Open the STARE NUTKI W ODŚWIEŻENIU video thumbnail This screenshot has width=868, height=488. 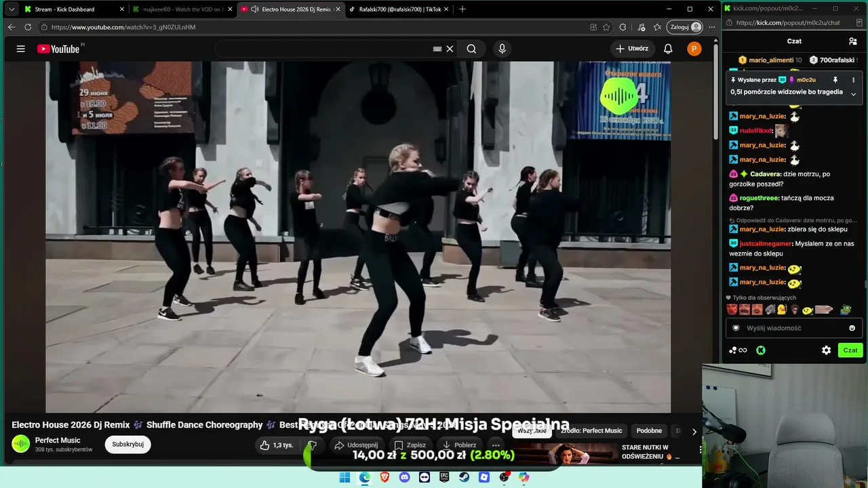pos(569,453)
